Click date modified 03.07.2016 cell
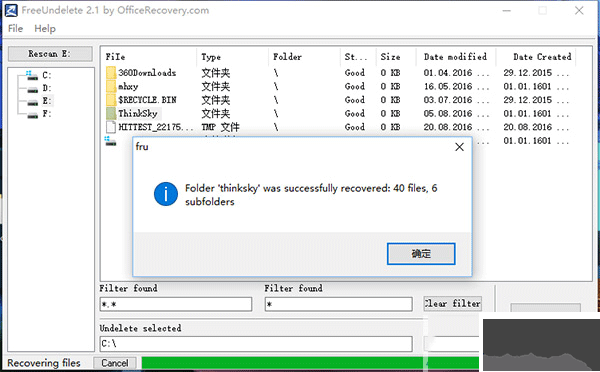 click(456, 100)
